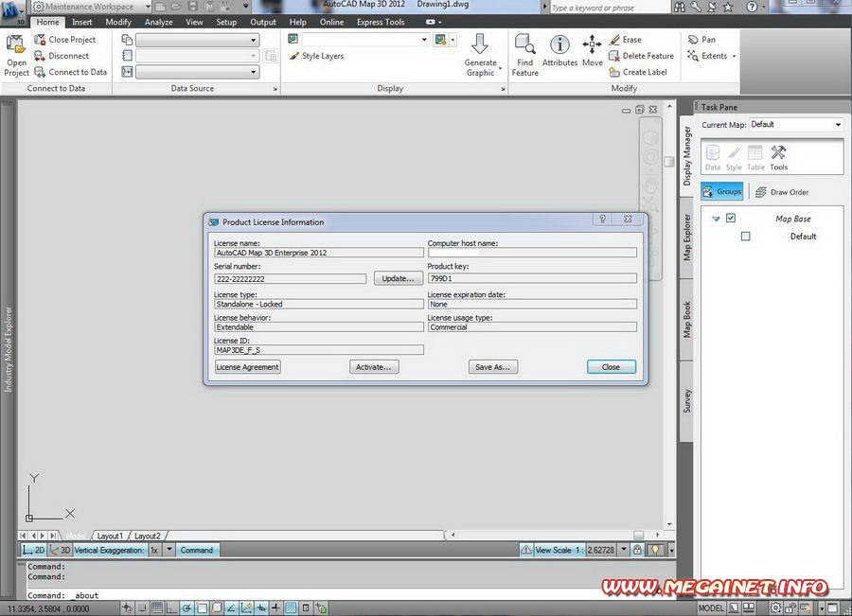Open the top dropdown in Data Source panel
The width and height of the screenshot is (852, 616).
197,40
